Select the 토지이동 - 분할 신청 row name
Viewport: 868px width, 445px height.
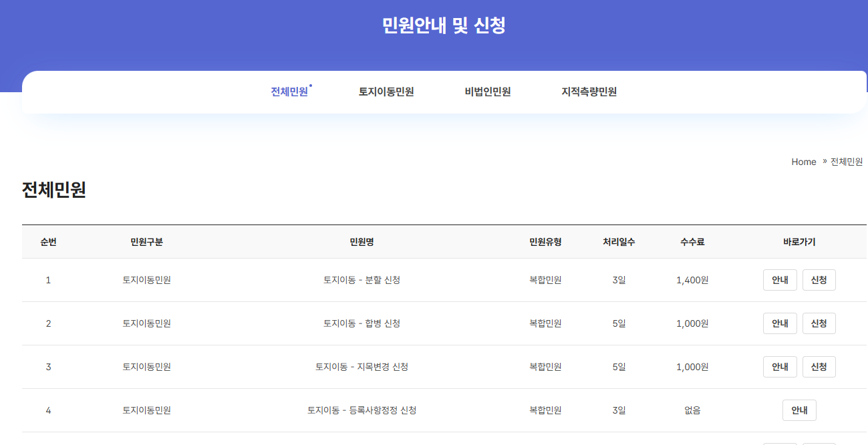tap(361, 280)
